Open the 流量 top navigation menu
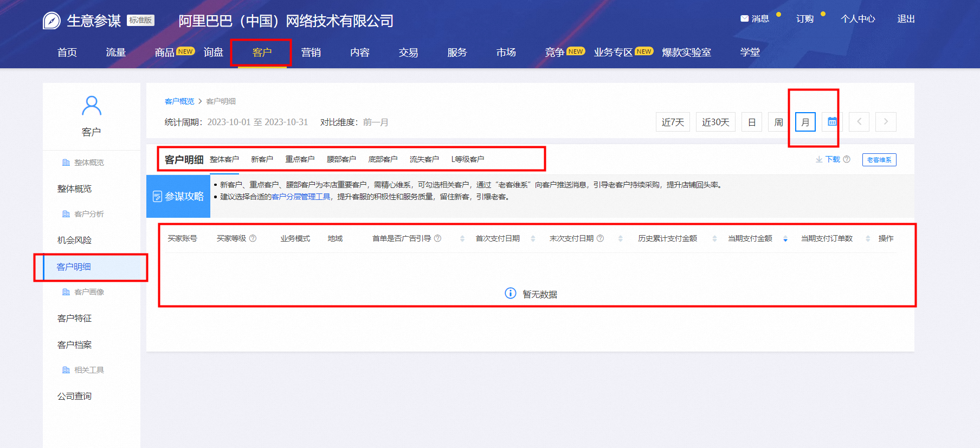Viewport: 980px width, 448px height. click(115, 53)
